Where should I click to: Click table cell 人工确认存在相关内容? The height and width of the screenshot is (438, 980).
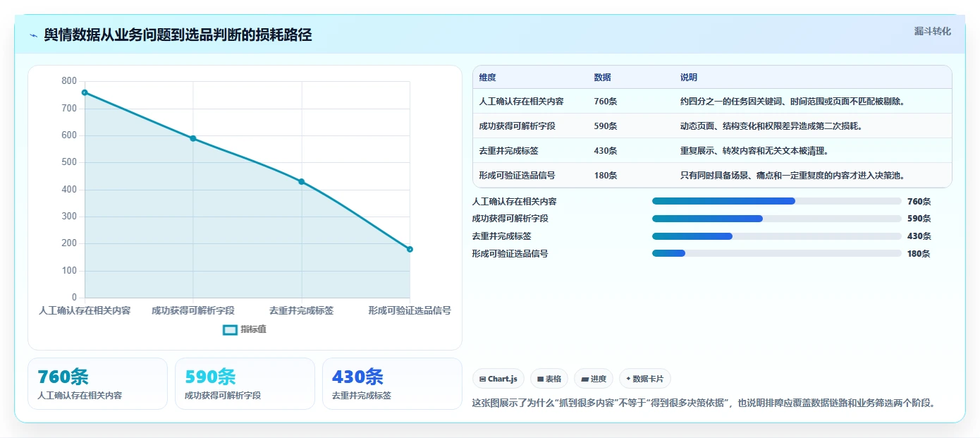pyautogui.click(x=521, y=102)
